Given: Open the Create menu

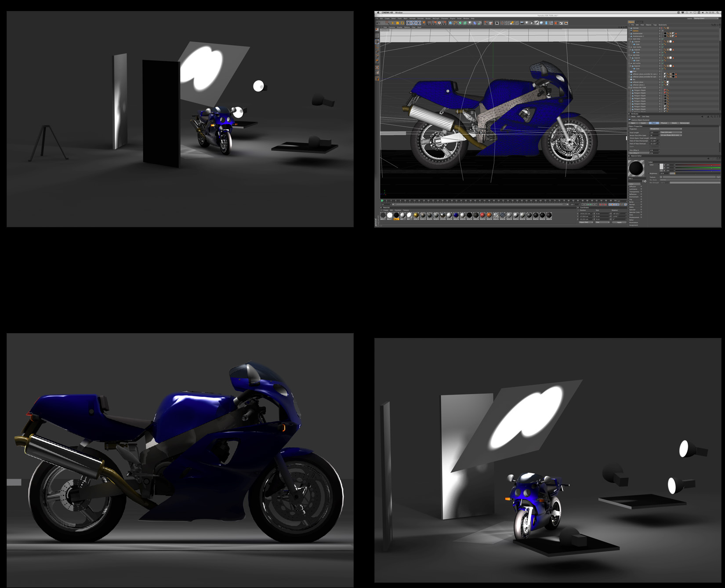Looking at the screenshot, I should [387, 18].
